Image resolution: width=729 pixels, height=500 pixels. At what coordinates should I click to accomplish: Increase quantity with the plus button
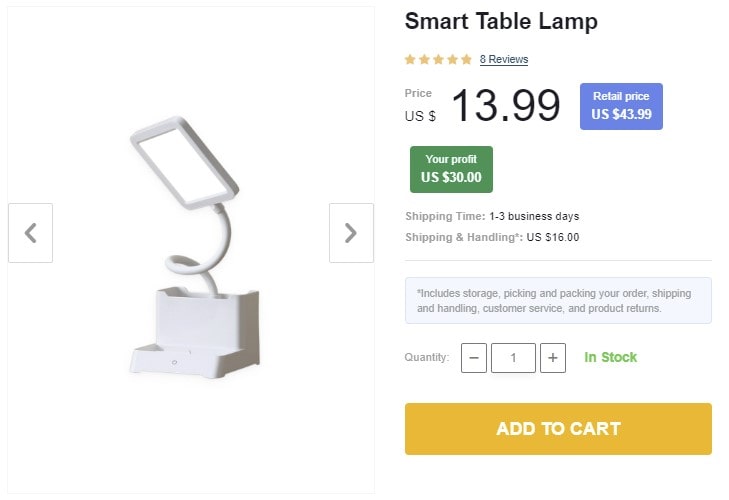[553, 358]
